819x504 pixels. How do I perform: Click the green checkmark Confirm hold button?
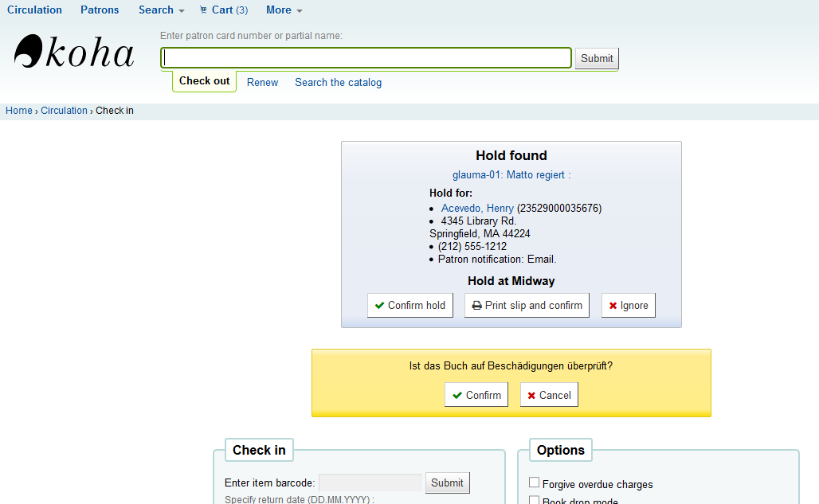(409, 306)
